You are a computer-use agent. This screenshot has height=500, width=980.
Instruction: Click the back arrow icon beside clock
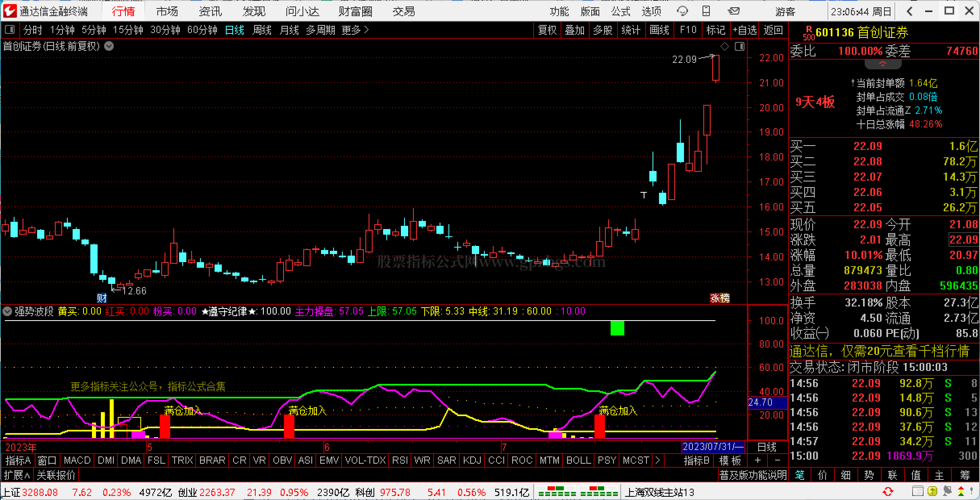coord(909,11)
